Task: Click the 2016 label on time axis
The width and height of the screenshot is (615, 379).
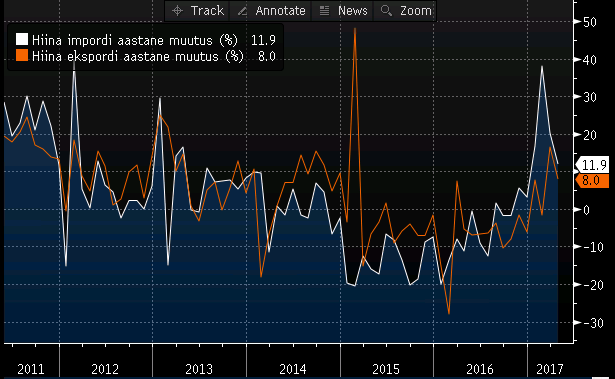Action: click(480, 369)
